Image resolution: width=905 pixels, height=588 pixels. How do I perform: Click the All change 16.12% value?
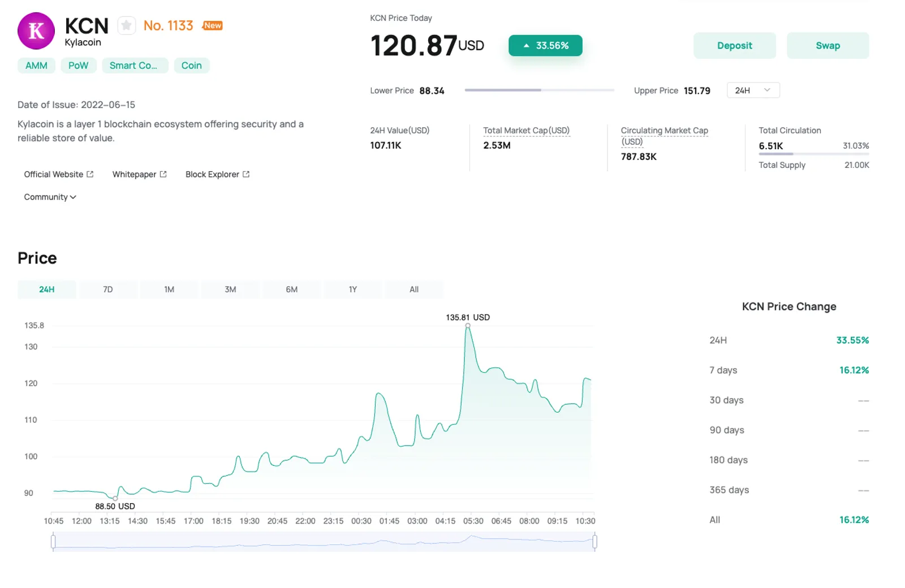click(854, 520)
